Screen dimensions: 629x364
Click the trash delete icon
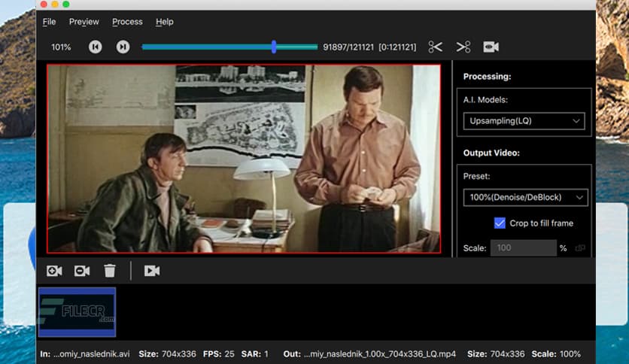click(x=110, y=271)
